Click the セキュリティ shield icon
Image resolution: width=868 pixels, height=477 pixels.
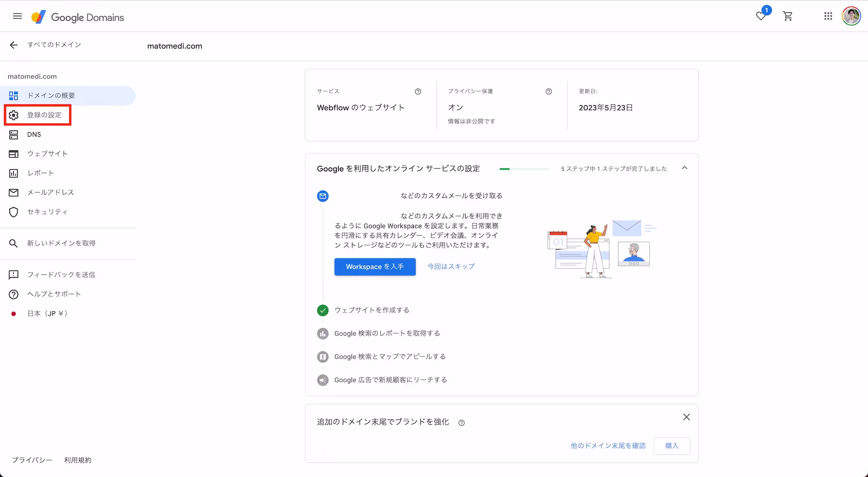pos(14,212)
